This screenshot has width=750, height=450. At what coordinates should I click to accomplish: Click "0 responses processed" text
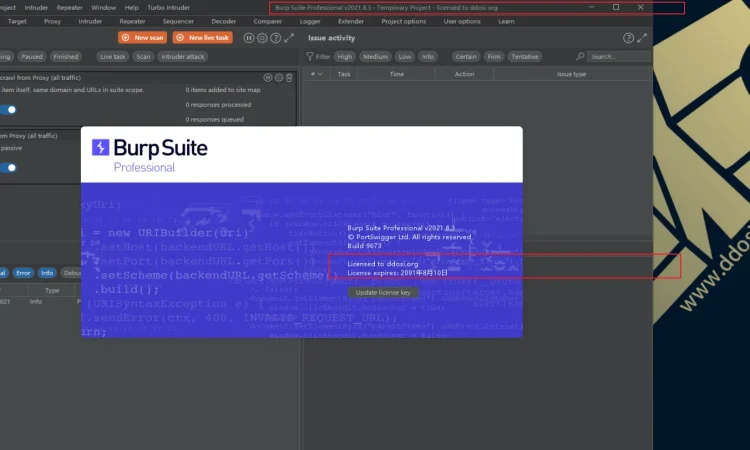pos(218,105)
